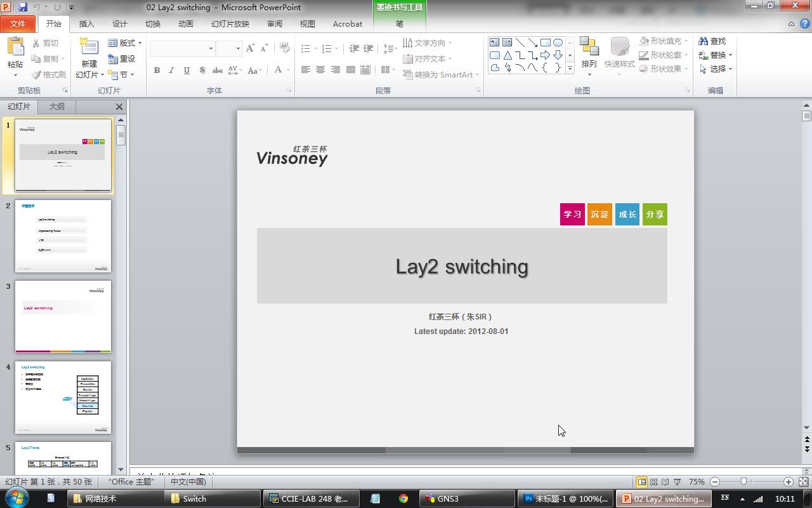Open the File (文件) menu
Image resolution: width=812 pixels, height=508 pixels.
click(x=18, y=24)
